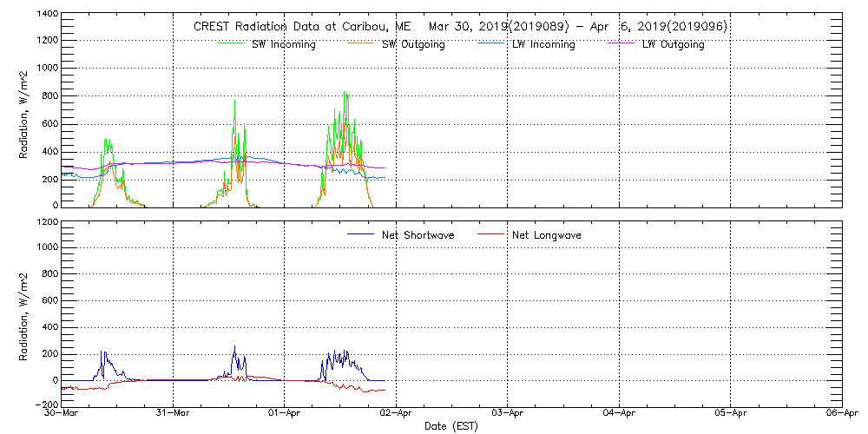Click the "LW Incoming" legend label
This screenshot has height=434, width=868.
click(543, 44)
